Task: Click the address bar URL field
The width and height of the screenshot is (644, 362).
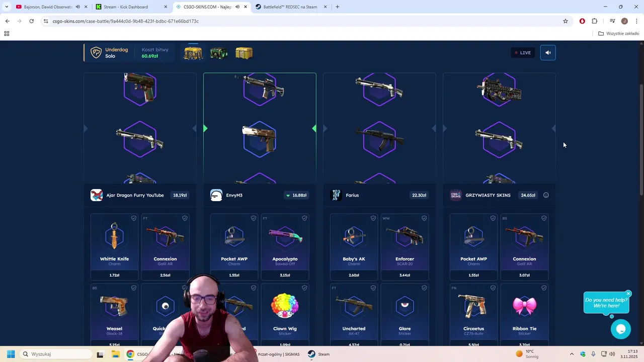Action: (x=302, y=21)
